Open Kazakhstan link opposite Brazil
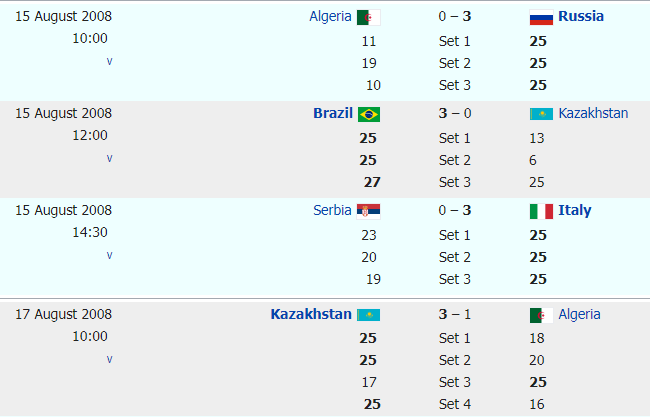Viewport: 650px width, 417px height. coord(593,113)
